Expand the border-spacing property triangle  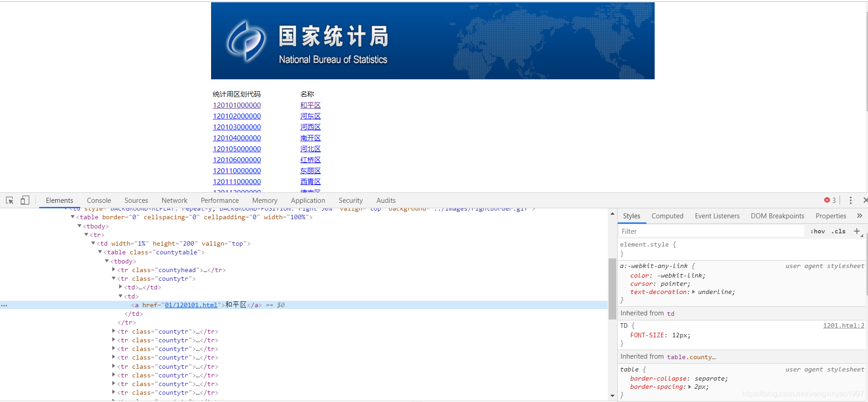pyautogui.click(x=690, y=387)
